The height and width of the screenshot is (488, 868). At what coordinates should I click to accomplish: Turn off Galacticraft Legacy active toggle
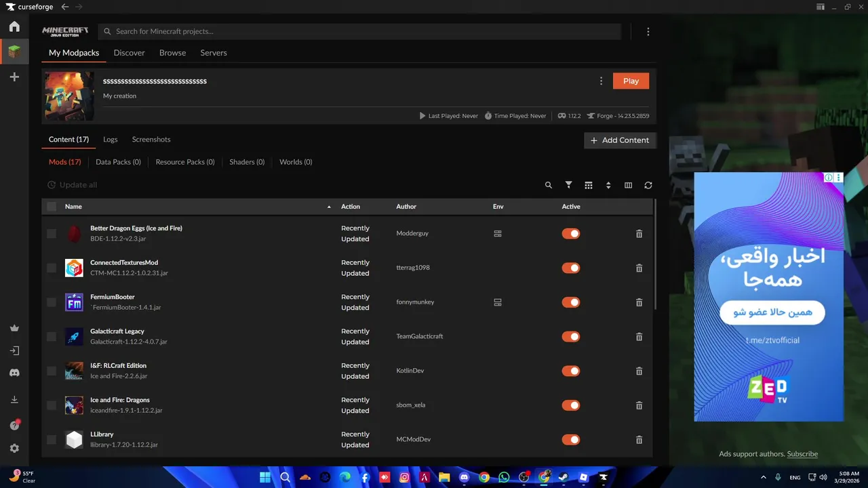point(571,337)
